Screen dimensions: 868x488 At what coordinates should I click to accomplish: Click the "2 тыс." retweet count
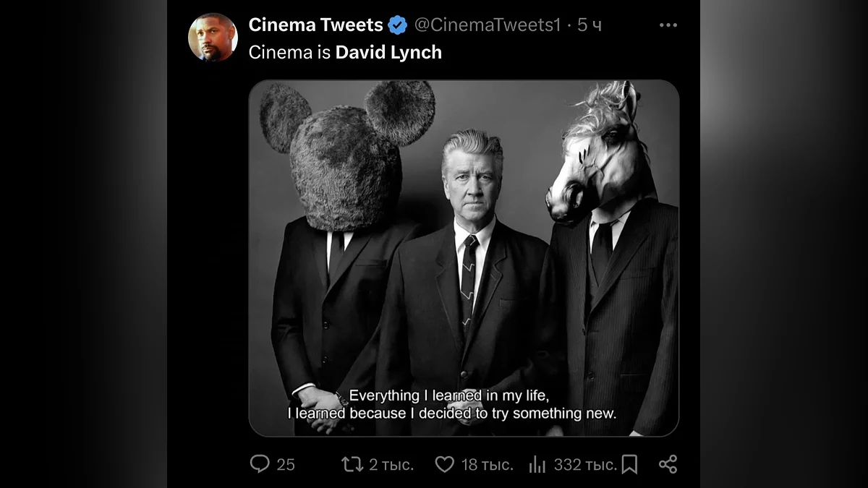(x=391, y=465)
